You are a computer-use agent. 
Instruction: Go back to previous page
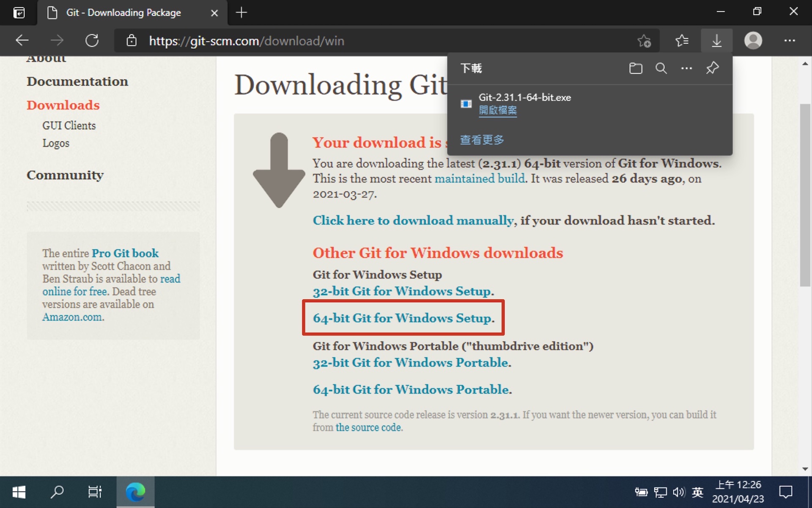pos(22,41)
